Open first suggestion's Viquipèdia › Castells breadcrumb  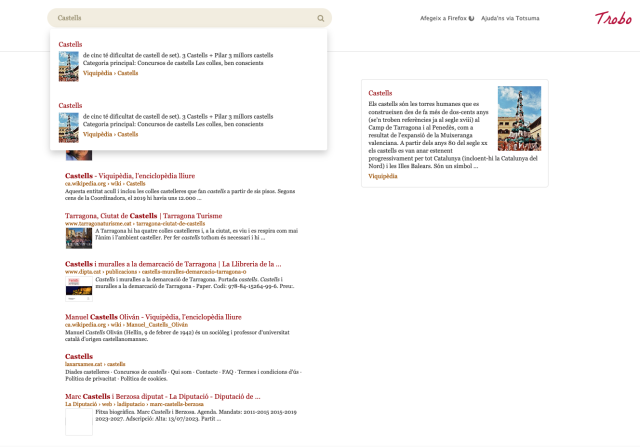point(110,73)
